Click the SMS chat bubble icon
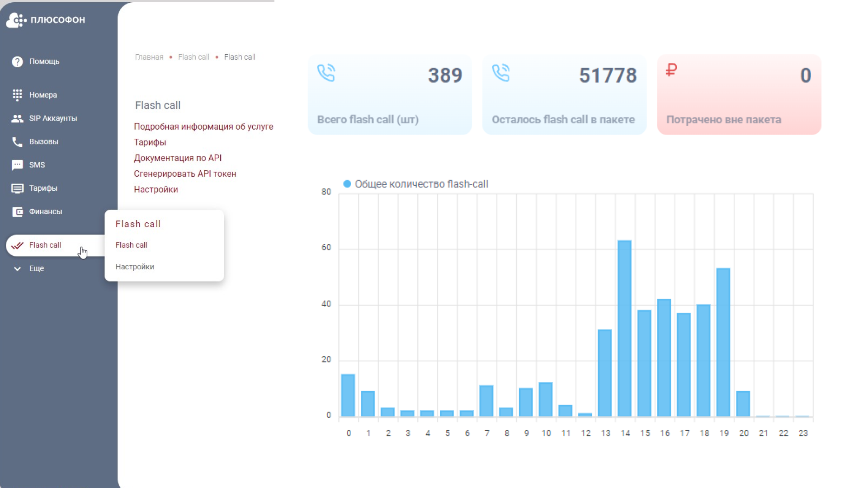Screen dimensions: 868x488 click(x=17, y=165)
